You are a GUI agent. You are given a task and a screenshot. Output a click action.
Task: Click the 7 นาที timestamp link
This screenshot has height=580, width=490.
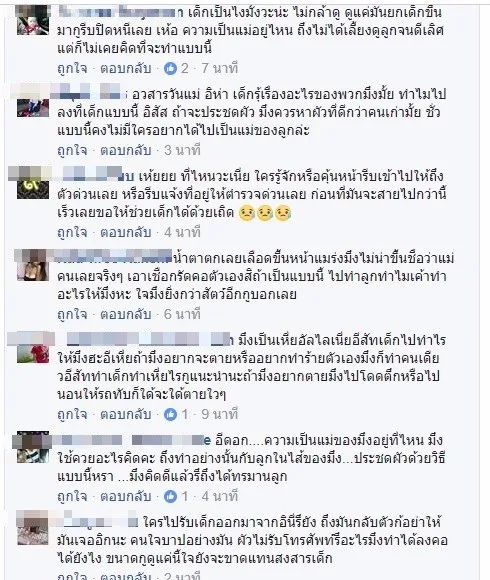(220, 68)
